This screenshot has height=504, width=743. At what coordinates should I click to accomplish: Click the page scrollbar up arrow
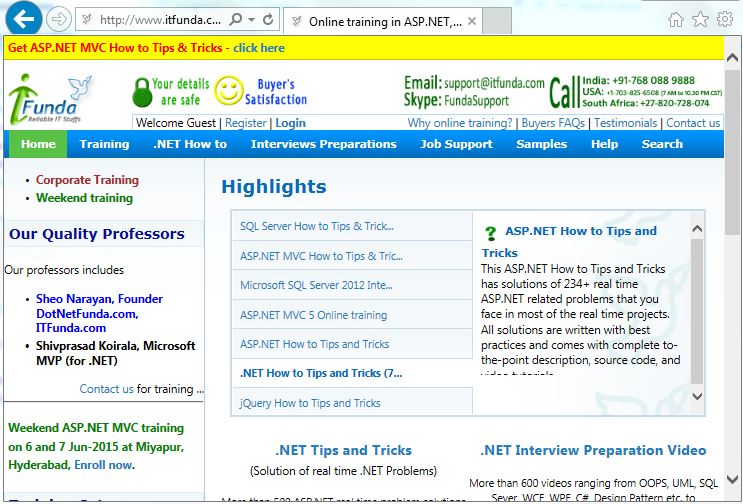732,58
